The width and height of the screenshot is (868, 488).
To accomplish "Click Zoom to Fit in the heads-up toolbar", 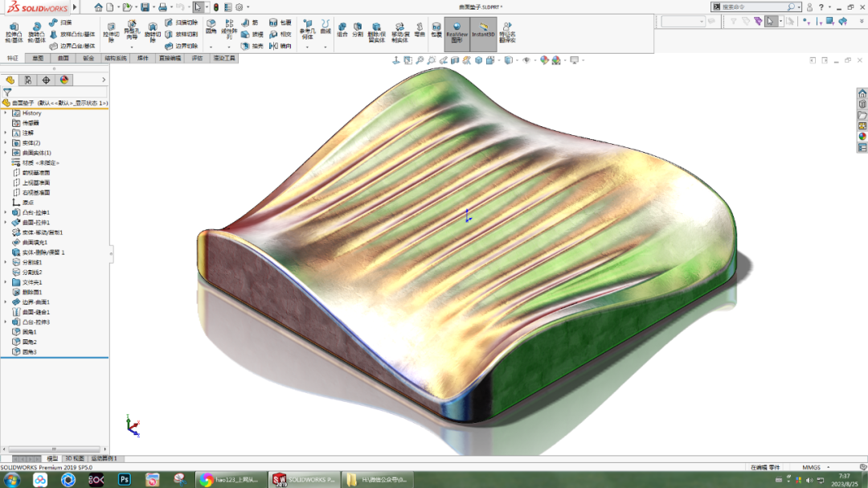I will [x=419, y=59].
